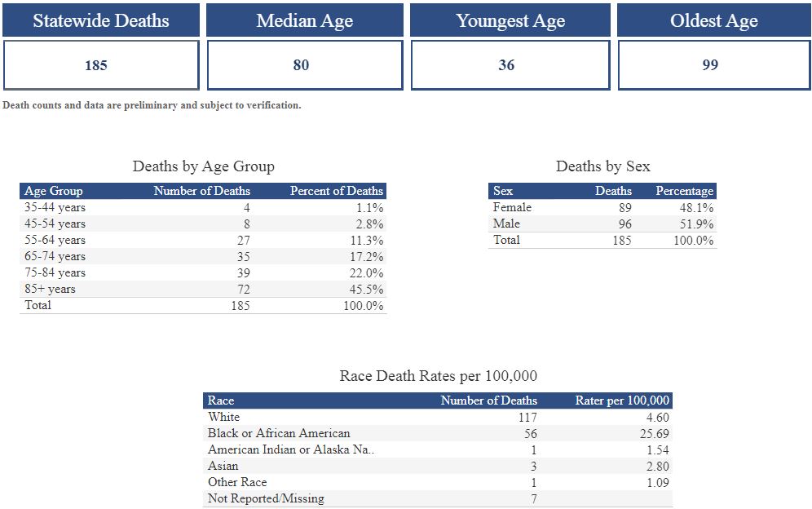Select the Median Age value 80
Image resolution: width=812 pixels, height=509 pixels.
(301, 65)
